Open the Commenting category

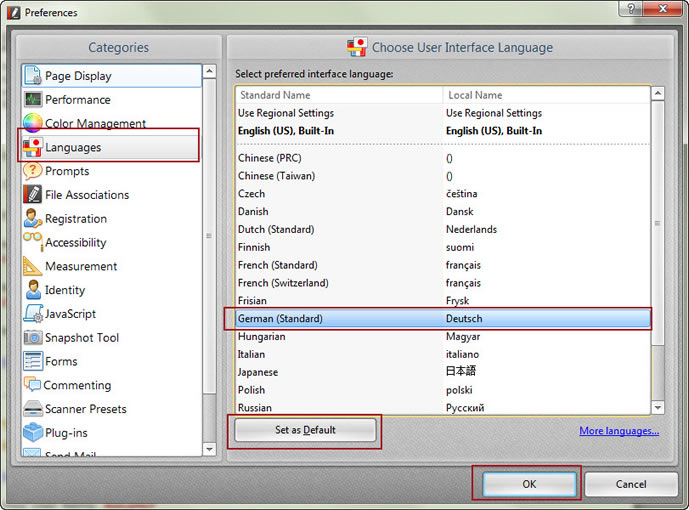112,385
